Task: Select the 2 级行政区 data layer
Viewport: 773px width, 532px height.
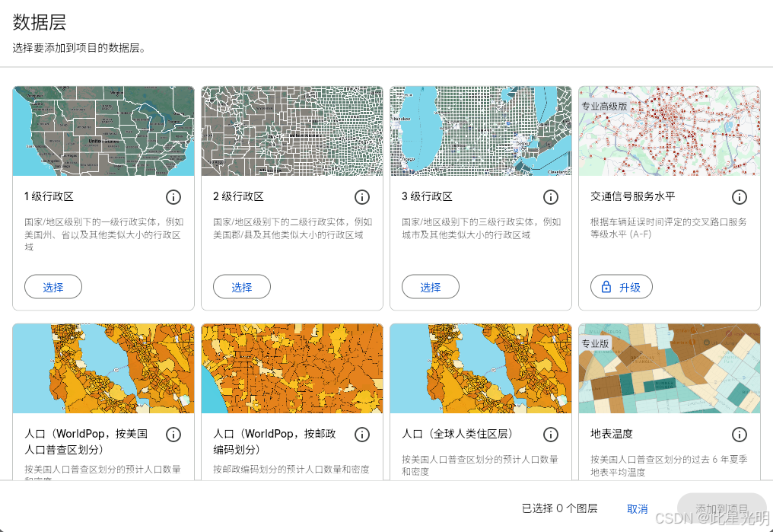Action: pyautogui.click(x=242, y=287)
